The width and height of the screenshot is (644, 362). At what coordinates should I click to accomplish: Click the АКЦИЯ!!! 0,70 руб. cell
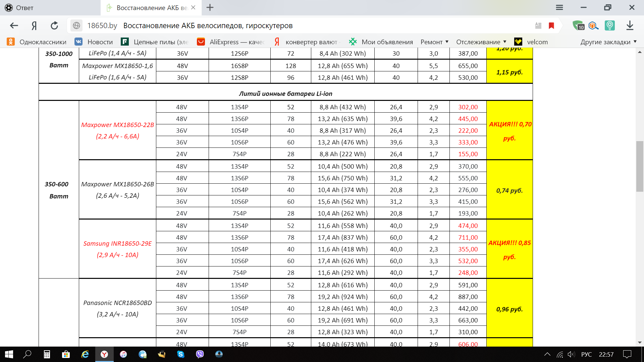509,130
